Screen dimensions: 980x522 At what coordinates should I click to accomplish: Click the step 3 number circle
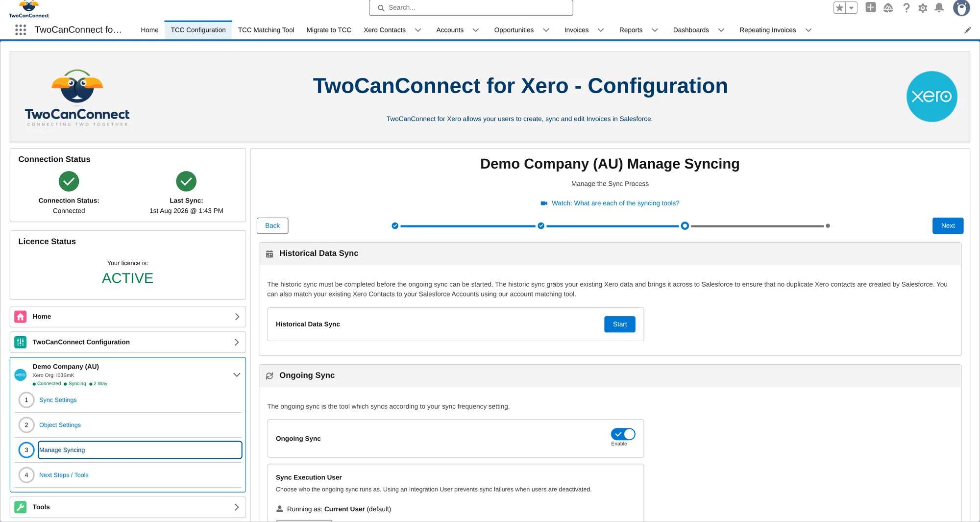(x=26, y=450)
